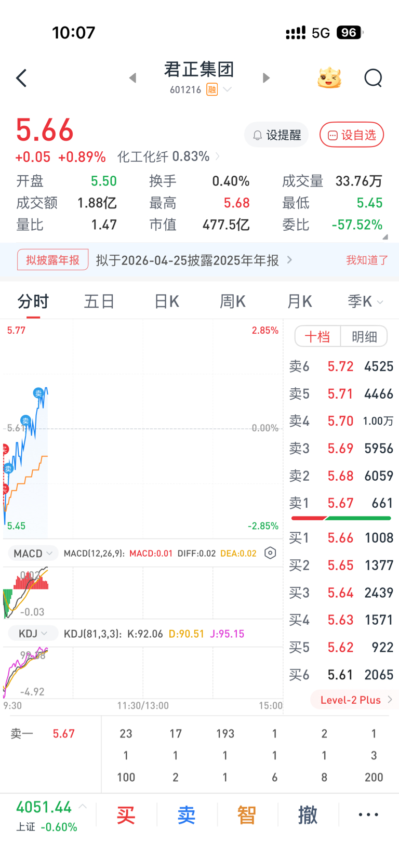Switch to previous stock with left triangle
The height and width of the screenshot is (868, 399).
(132, 78)
